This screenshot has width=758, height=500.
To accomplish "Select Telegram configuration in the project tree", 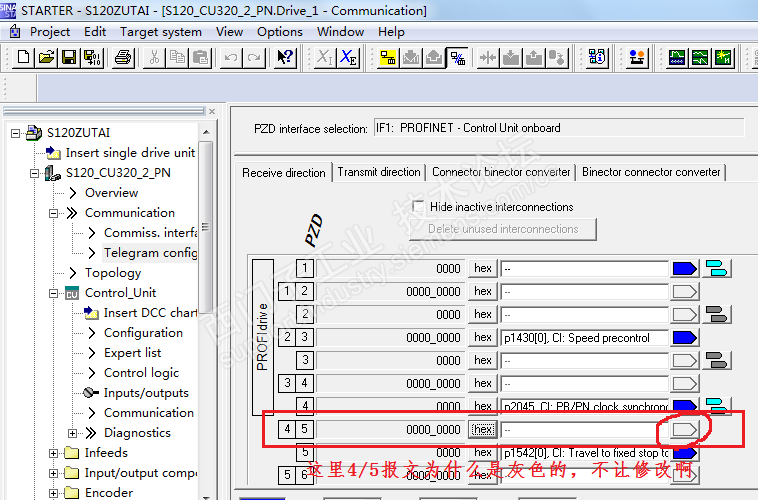I will click(x=150, y=253).
